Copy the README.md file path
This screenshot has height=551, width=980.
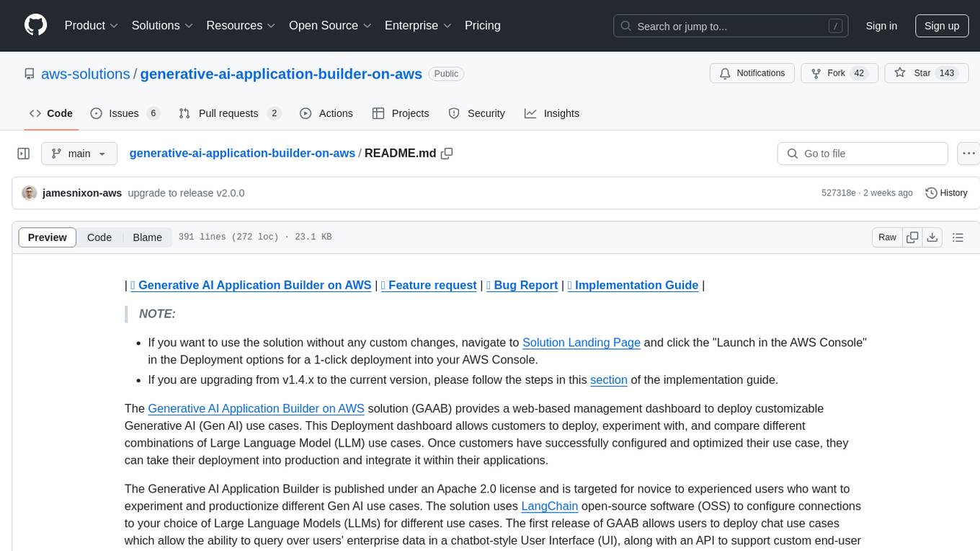click(x=447, y=154)
